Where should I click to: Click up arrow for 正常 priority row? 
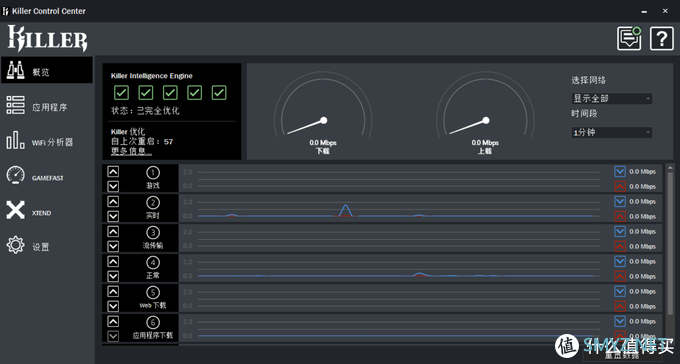coord(113,262)
